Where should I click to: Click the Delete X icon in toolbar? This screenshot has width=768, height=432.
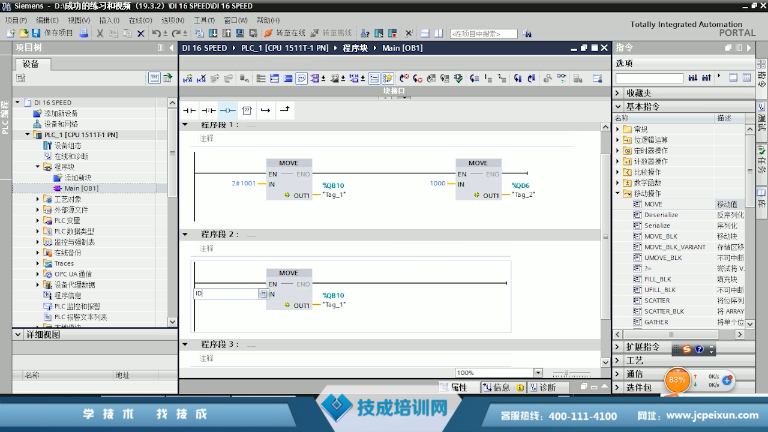[141, 33]
